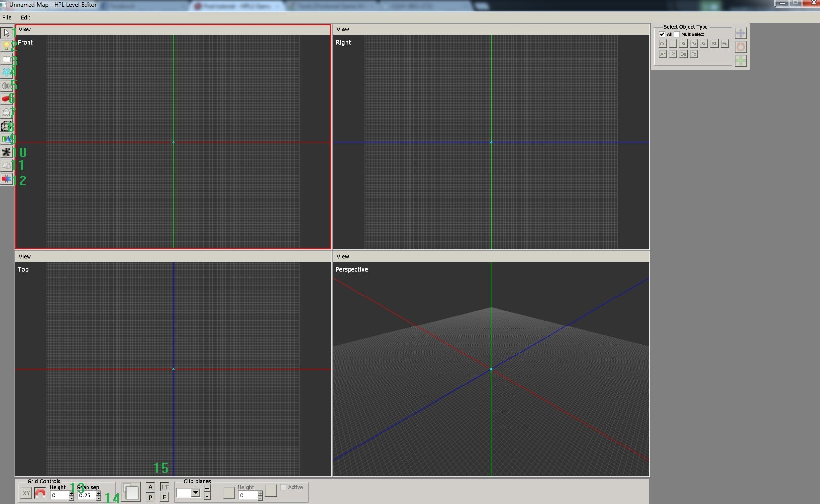820x504 pixels.
Task: Click the Pa object type filter
Action: point(694,44)
